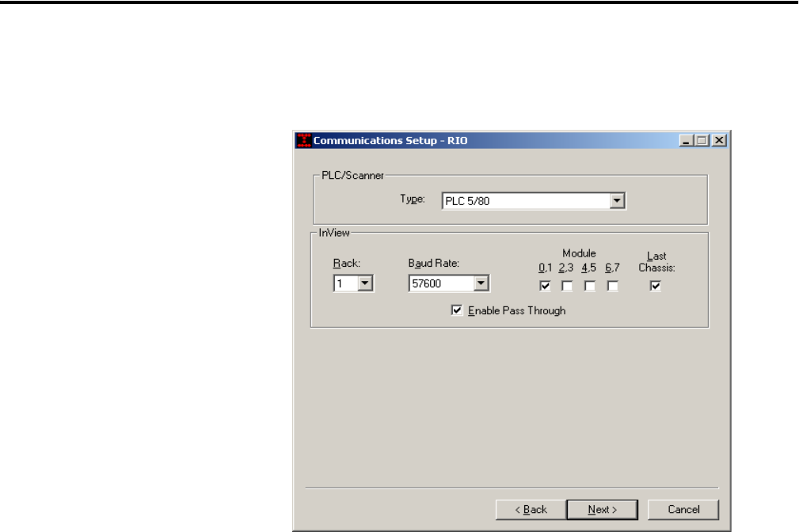Viewport: 799px width, 532px height.
Task: Minimize the Communications Setup window
Action: 686,140
